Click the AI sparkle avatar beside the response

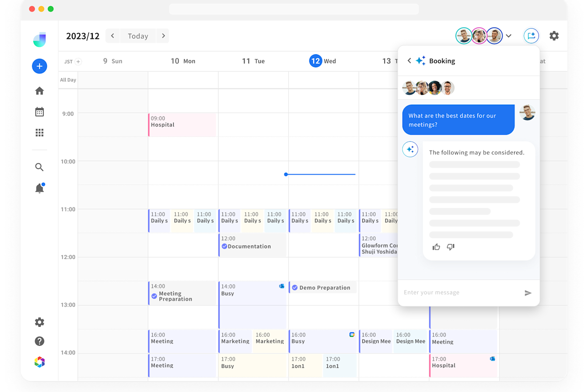click(x=410, y=149)
